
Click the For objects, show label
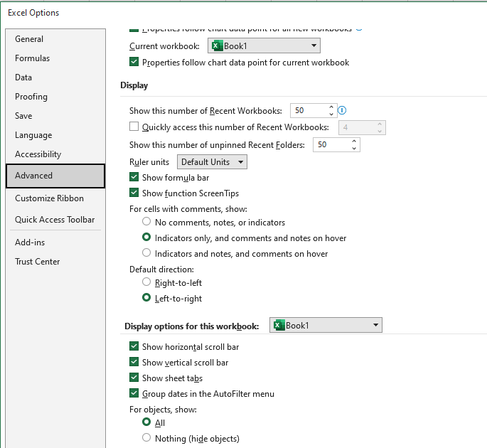163,410
